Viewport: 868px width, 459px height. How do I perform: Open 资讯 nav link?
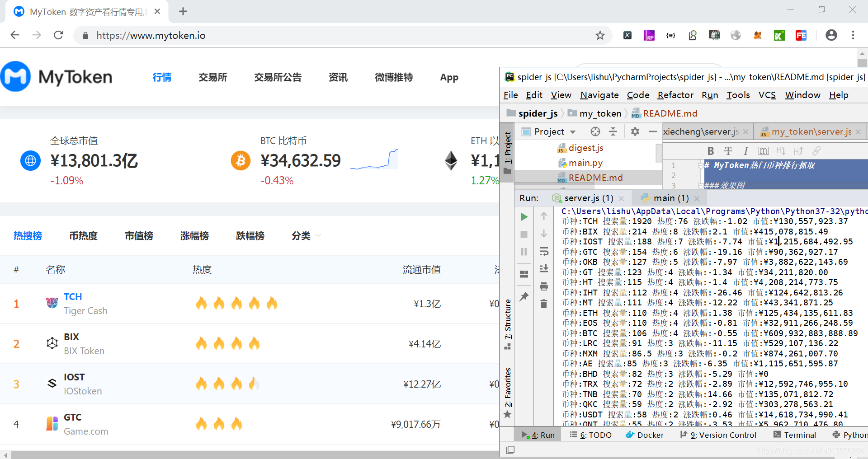coord(338,77)
